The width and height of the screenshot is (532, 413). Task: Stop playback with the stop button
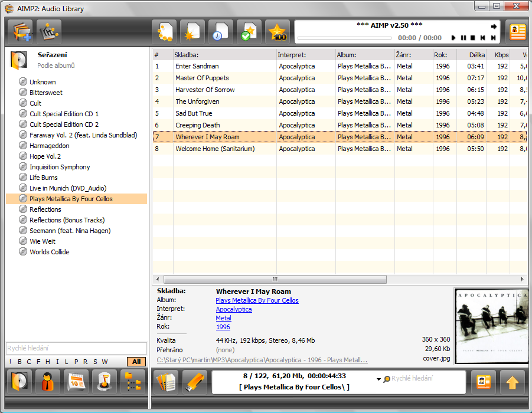(x=473, y=38)
